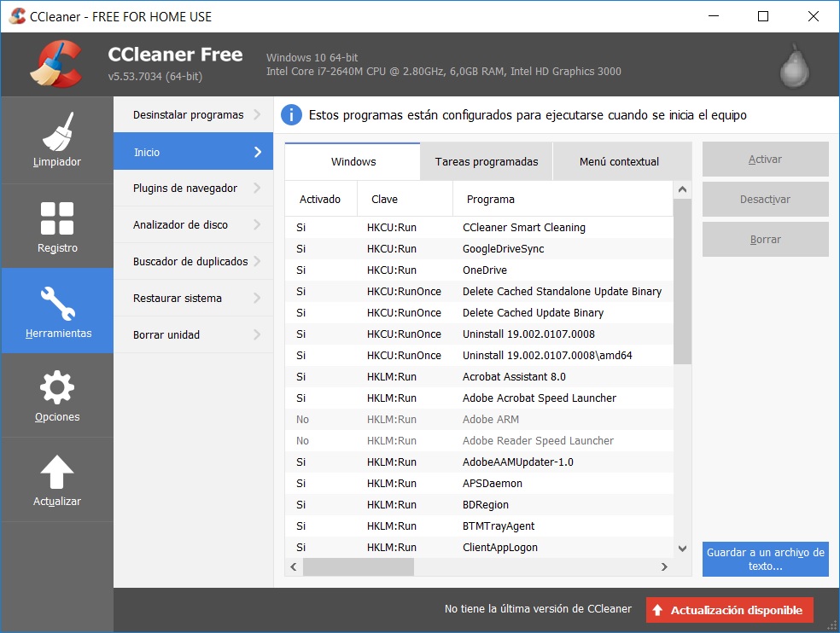Click the blue info icon above the tabs
The width and height of the screenshot is (840, 633).
pyautogui.click(x=290, y=115)
